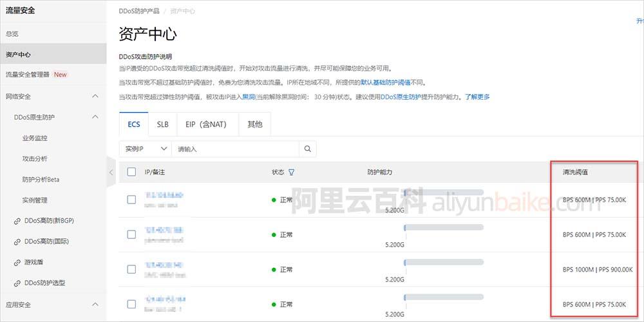The image size is (644, 322).
Task: Click DDoS防护产品 in the breadcrumb
Action: 139,11
